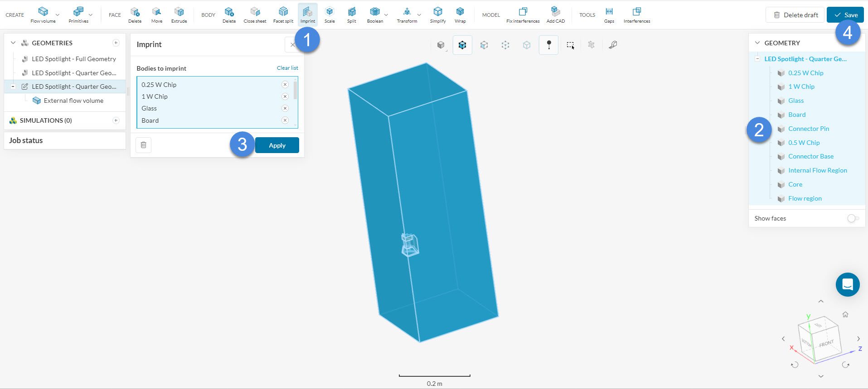Open the Fix interferences tool
This screenshot has width=868, height=389.
click(x=523, y=14)
